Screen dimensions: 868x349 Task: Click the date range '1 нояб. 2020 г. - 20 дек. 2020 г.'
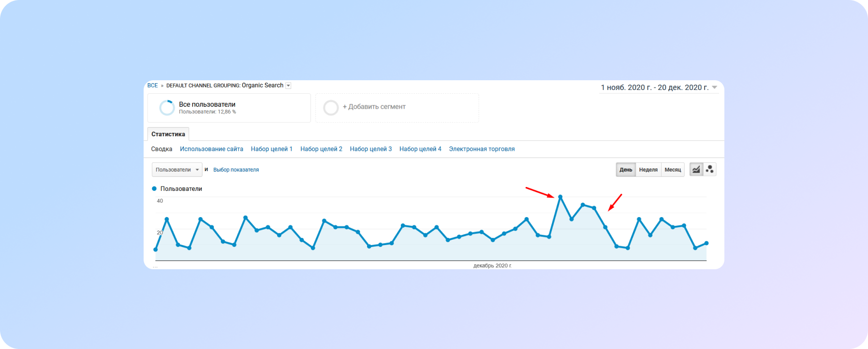[x=655, y=87]
